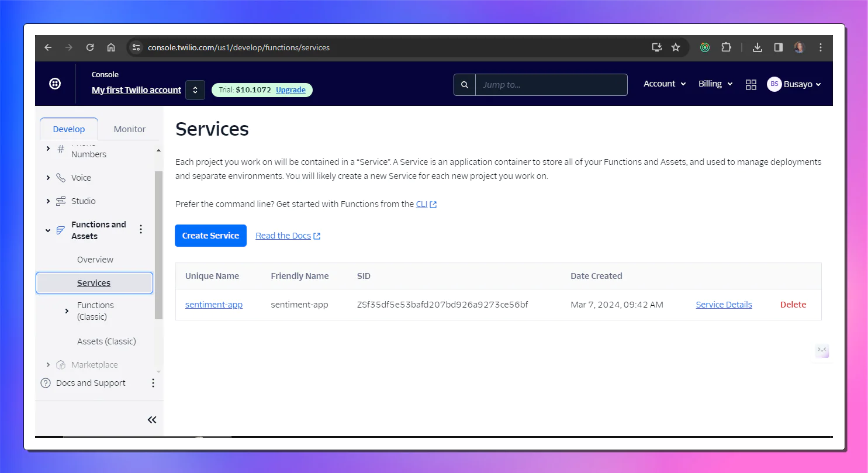The image size is (868, 473).
Task: Collapse sidebar with double chevron icon
Action: (152, 420)
